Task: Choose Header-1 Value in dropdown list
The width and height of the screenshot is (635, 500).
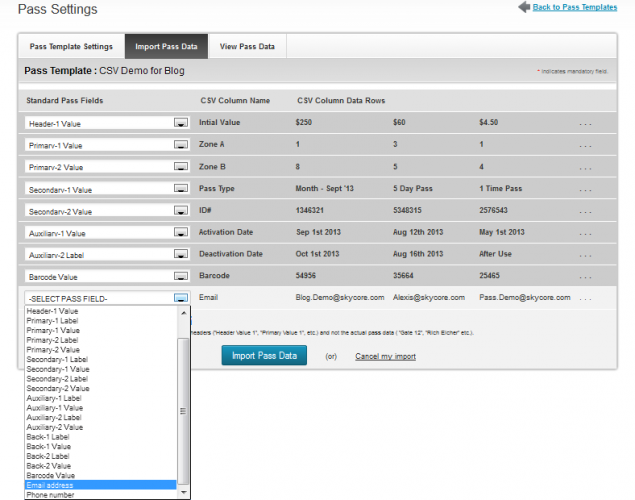Action: [x=101, y=311]
